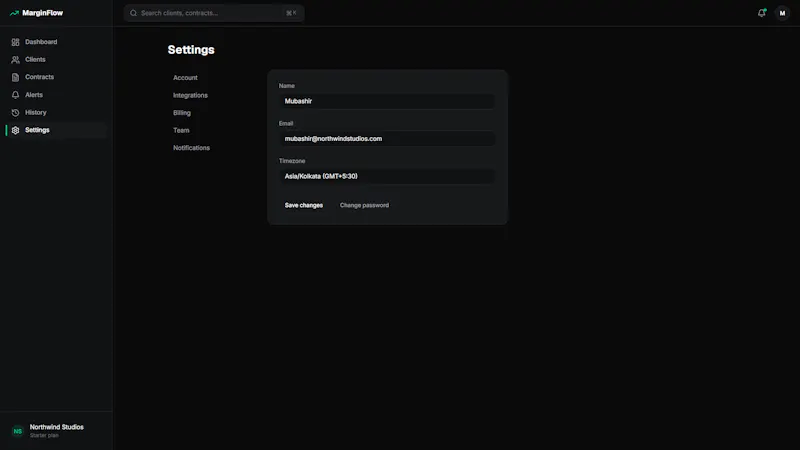Image resolution: width=800 pixels, height=450 pixels.
Task: Select the Clients people icon
Action: click(15, 60)
